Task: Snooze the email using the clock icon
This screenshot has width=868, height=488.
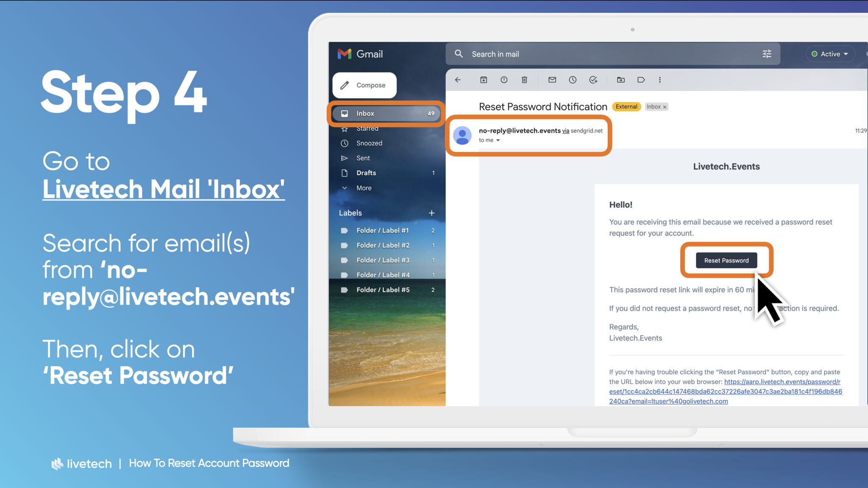Action: [x=573, y=80]
